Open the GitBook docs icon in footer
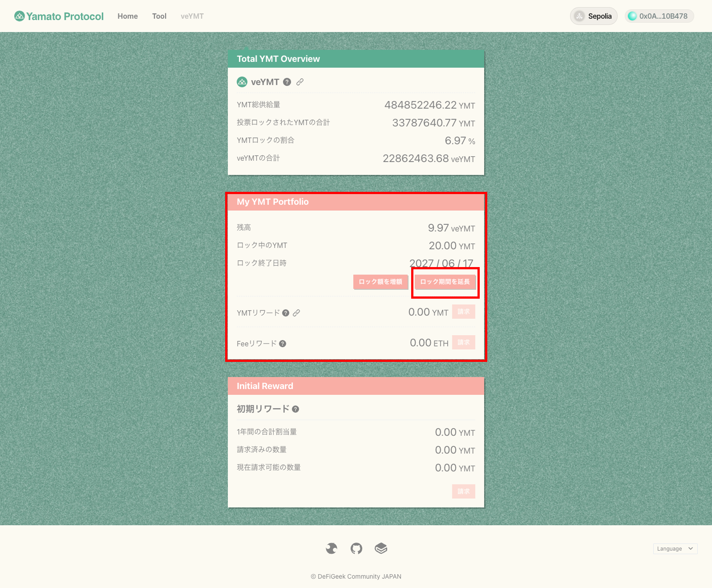The width and height of the screenshot is (712, 588). pyautogui.click(x=381, y=548)
